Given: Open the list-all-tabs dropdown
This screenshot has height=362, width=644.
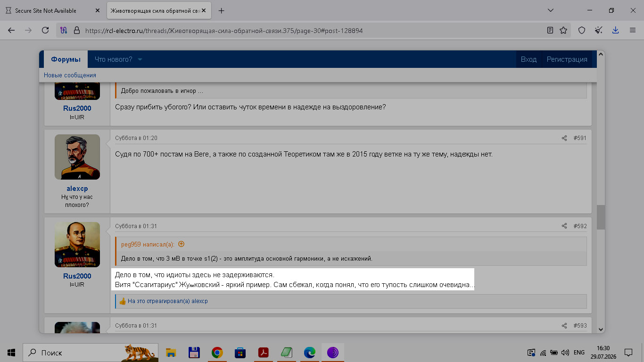Looking at the screenshot, I should click(x=551, y=10).
